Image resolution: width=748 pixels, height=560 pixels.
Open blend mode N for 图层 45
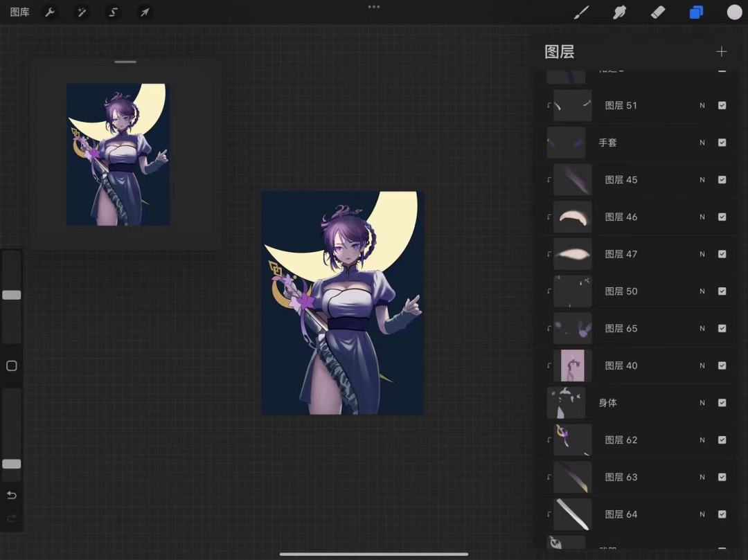(702, 180)
